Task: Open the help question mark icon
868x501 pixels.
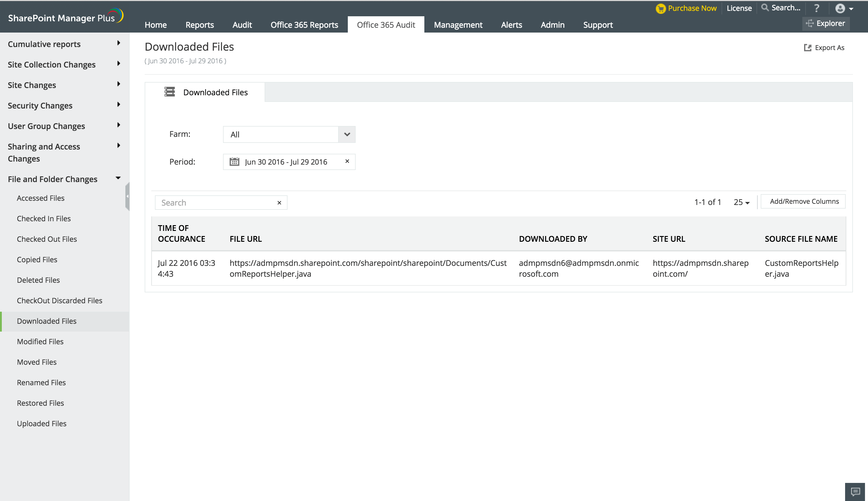Action: click(x=816, y=8)
